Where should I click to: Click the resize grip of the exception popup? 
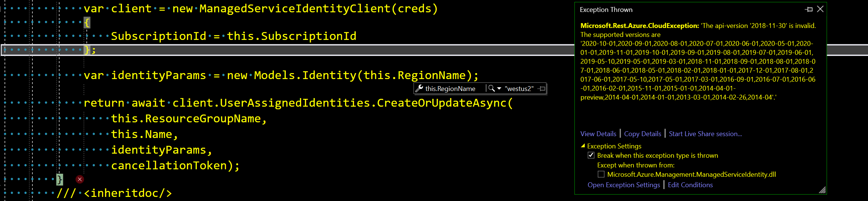[x=822, y=190]
